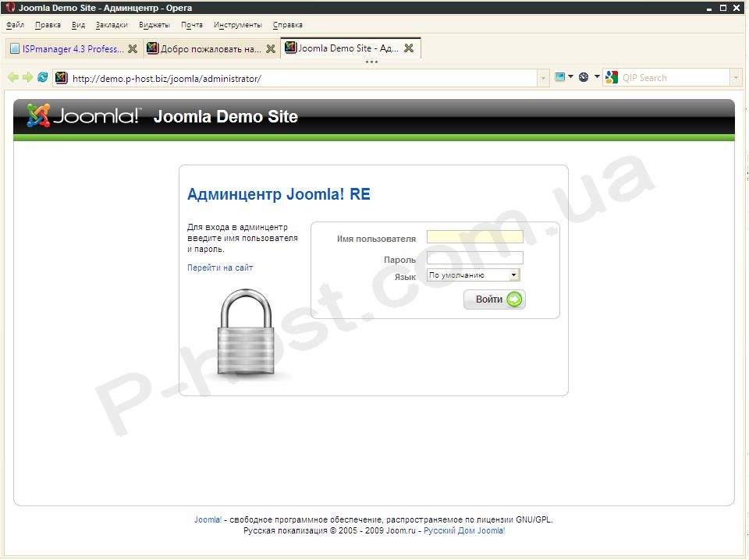Reload the page with the refresh icon
This screenshot has height=560, width=749.
42,77
